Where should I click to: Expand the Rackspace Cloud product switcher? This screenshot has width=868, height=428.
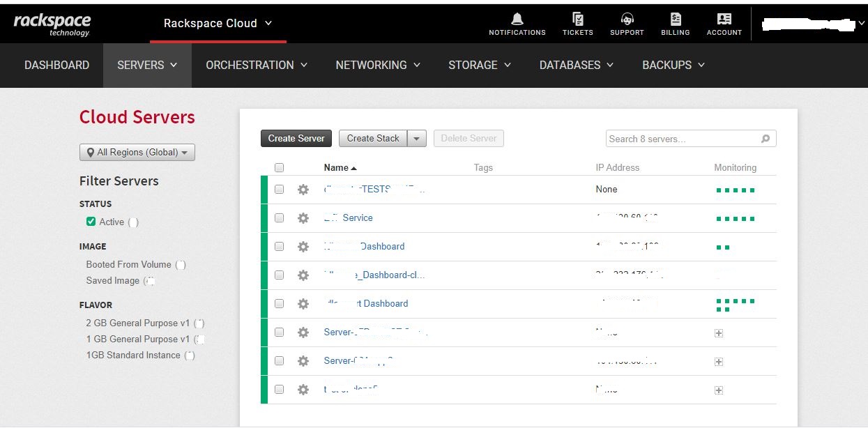point(218,23)
